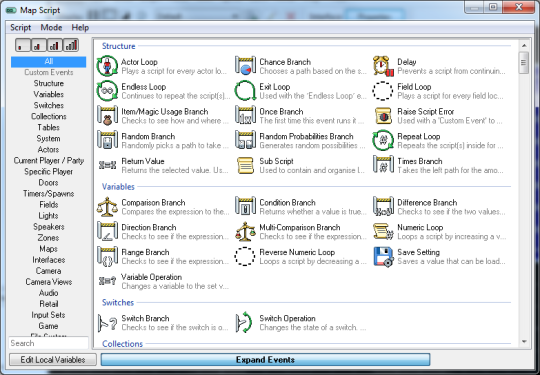Open the Current Player / Party category
Screen dimensions: 540x375
click(x=49, y=160)
